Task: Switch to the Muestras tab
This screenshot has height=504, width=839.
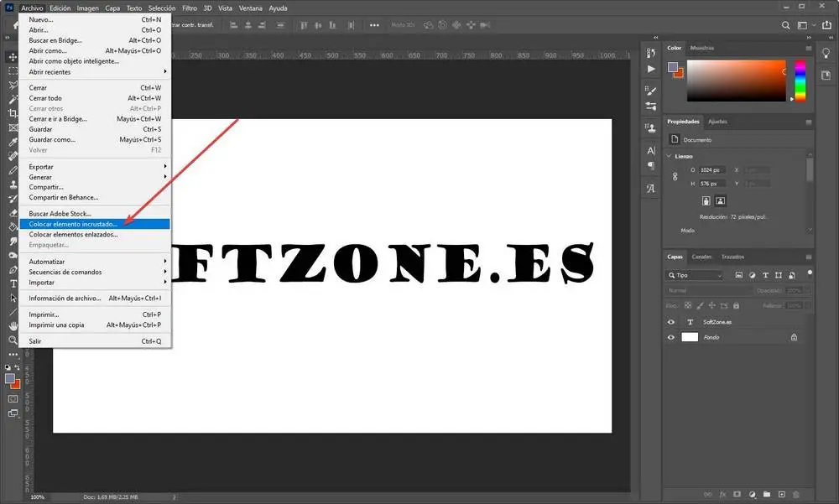Action: 702,48
